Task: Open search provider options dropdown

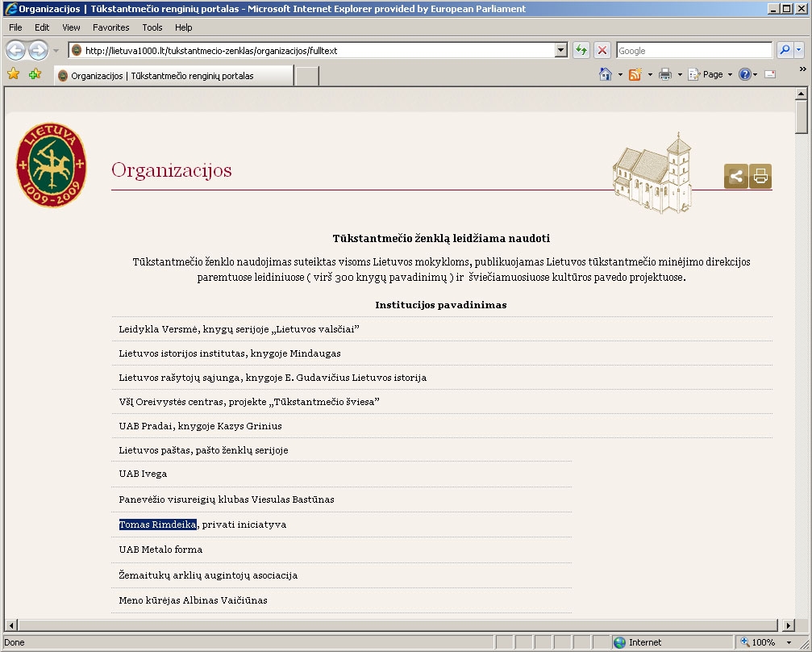Action: tap(799, 50)
